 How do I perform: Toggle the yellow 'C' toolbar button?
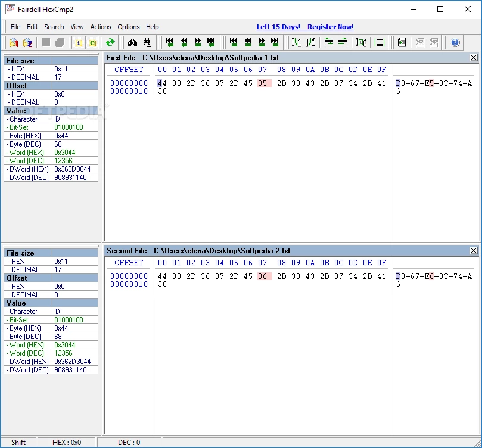coord(92,42)
